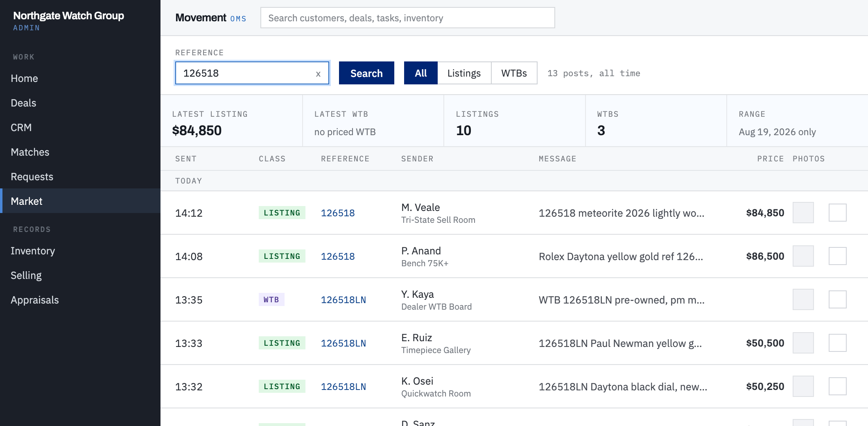Click the '13 posts, all time' summary

594,73
